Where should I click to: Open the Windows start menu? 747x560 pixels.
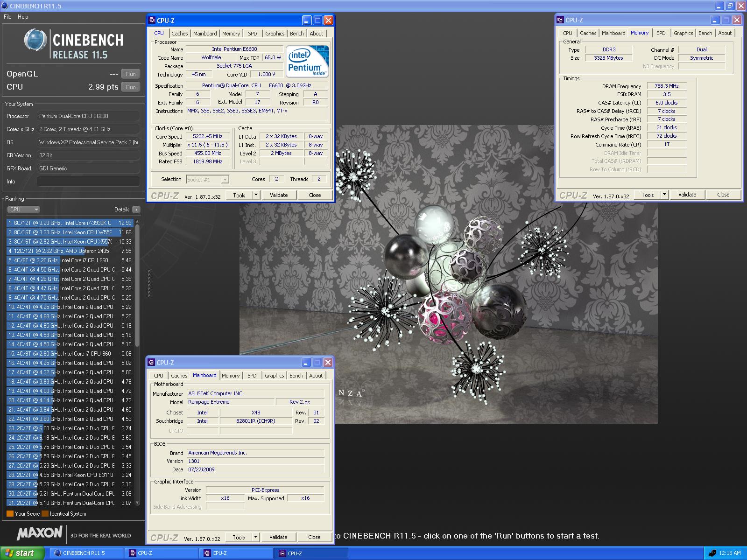click(22, 553)
